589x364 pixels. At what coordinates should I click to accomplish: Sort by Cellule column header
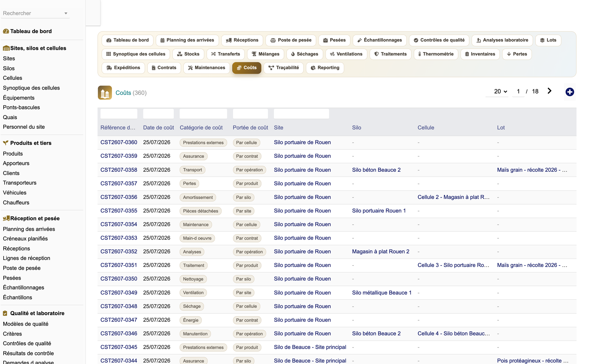426,128
